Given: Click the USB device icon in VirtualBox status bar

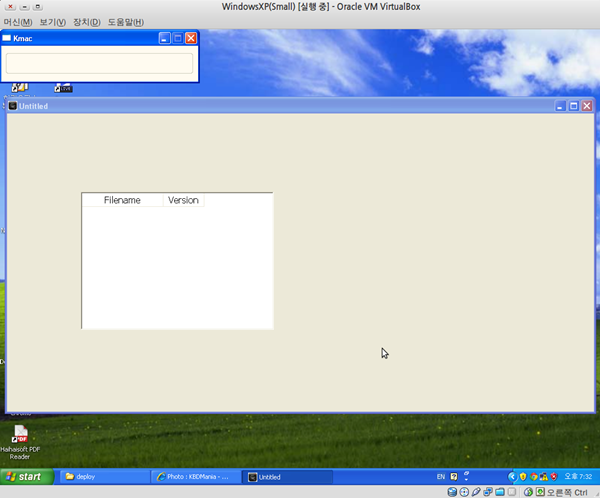Looking at the screenshot, I should [x=476, y=492].
